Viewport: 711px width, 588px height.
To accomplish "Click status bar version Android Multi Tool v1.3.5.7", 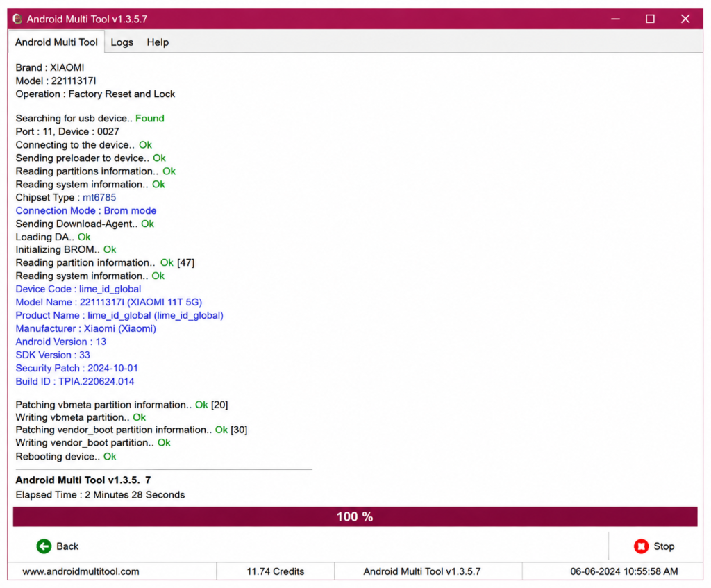I will pos(421,571).
